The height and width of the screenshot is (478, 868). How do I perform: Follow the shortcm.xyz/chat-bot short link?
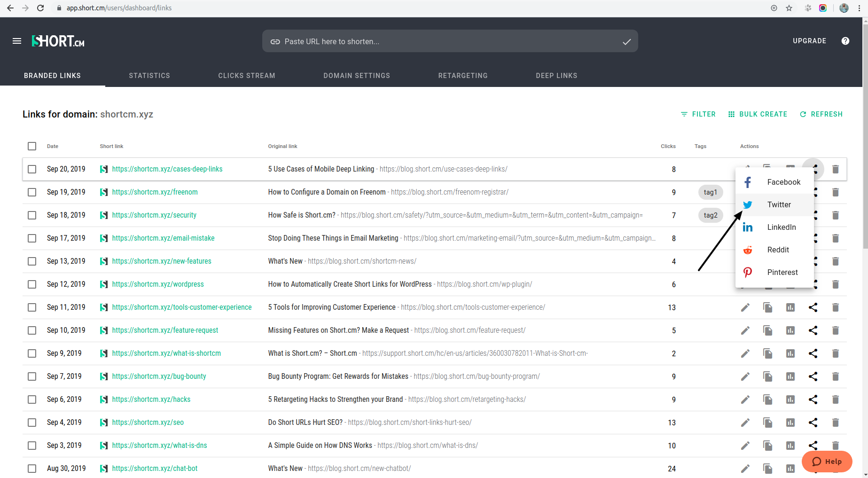tap(155, 469)
